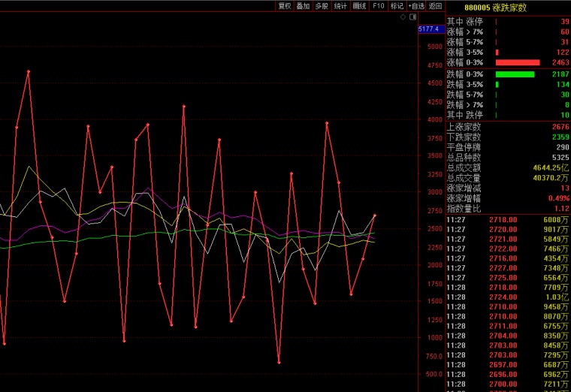Select the tick row with 2697.00
The width and height of the screenshot is (571, 392).
508,365
